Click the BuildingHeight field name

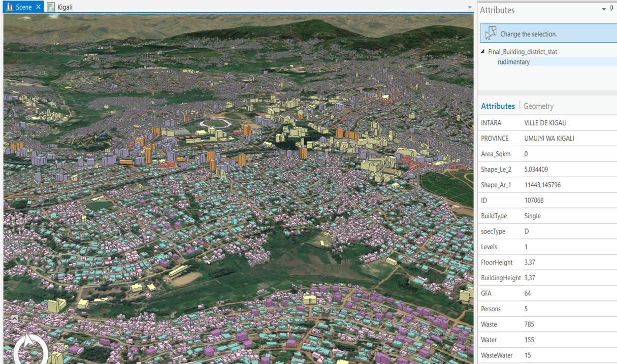tap(501, 278)
